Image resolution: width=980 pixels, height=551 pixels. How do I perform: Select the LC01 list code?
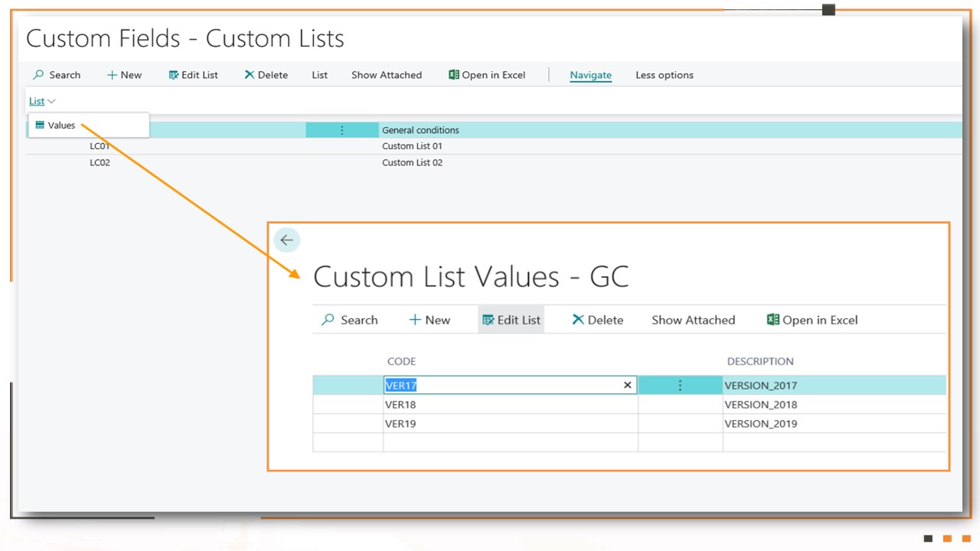(100, 146)
